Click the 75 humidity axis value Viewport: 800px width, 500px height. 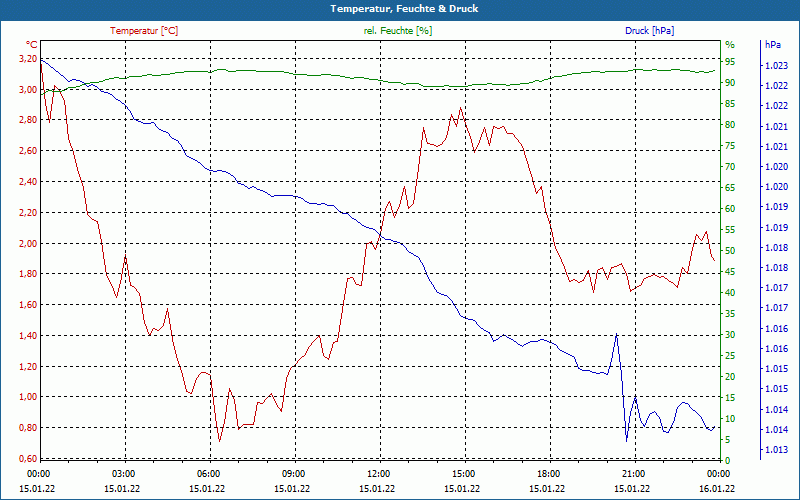click(730, 146)
